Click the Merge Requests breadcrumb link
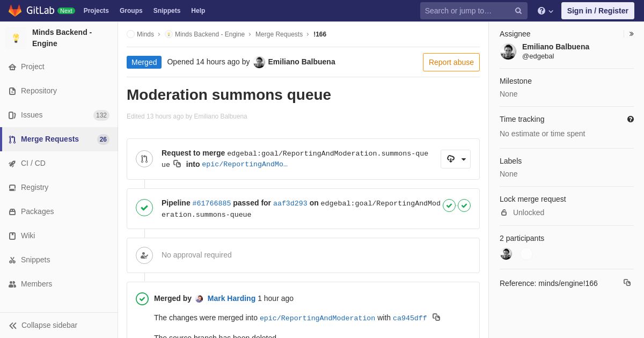The height and width of the screenshot is (338, 644). coord(279,34)
